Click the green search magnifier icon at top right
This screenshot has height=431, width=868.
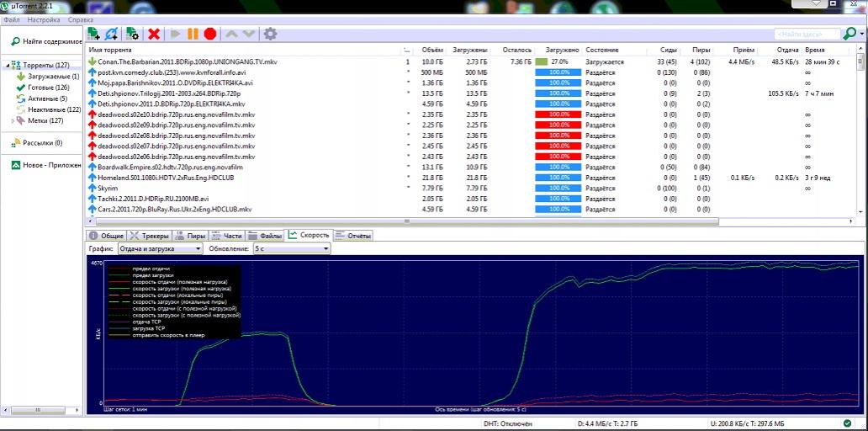(x=849, y=34)
